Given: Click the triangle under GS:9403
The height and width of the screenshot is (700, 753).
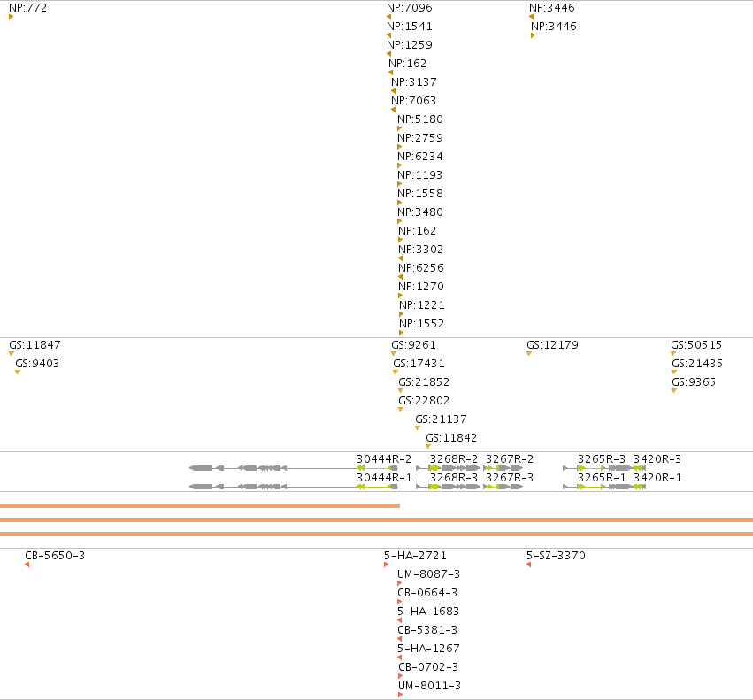Looking at the screenshot, I should [18, 373].
